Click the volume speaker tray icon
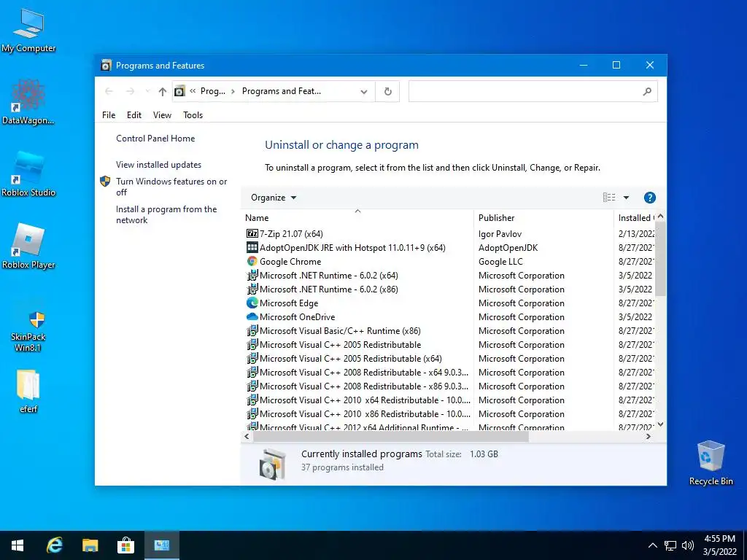 (x=687, y=545)
